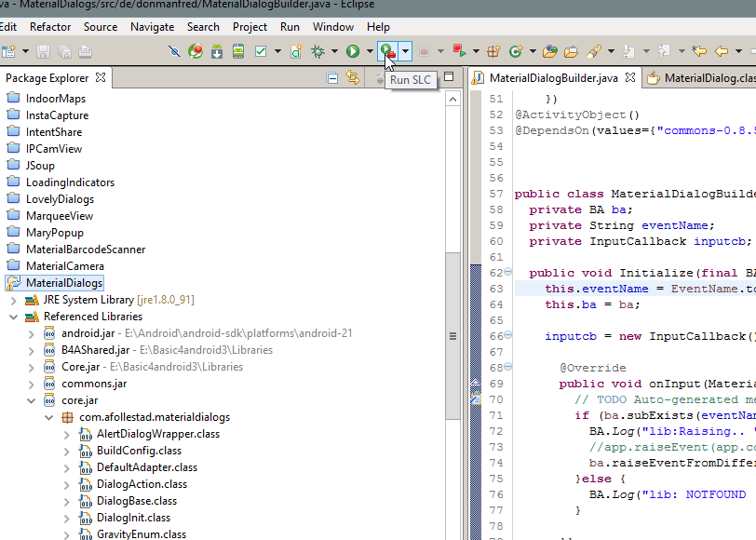This screenshot has width=756, height=540.
Task: Click the New Java Class toolbar icon
Action: [515, 51]
